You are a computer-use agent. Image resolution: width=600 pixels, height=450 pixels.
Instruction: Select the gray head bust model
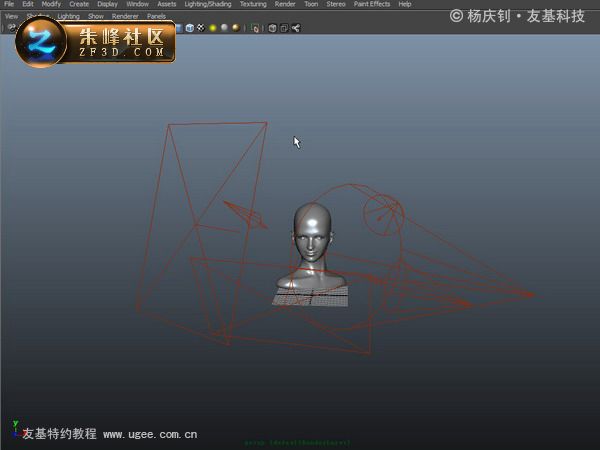[x=312, y=247]
